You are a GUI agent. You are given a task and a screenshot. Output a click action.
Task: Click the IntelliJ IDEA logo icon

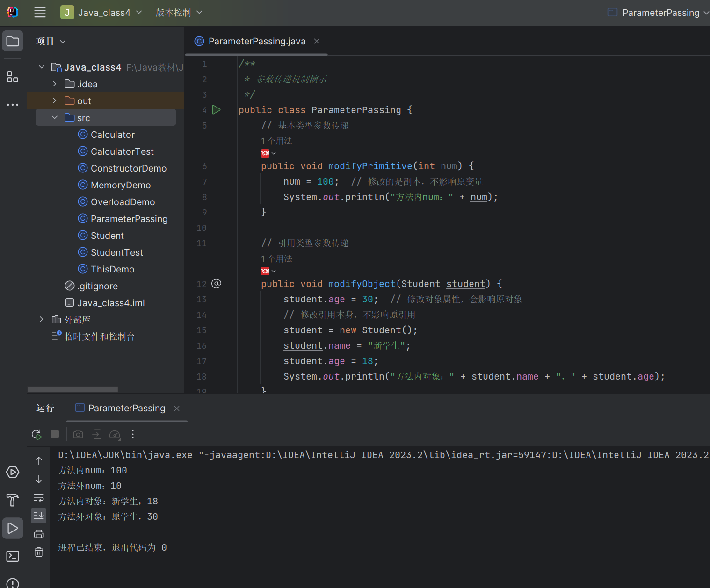coord(13,13)
